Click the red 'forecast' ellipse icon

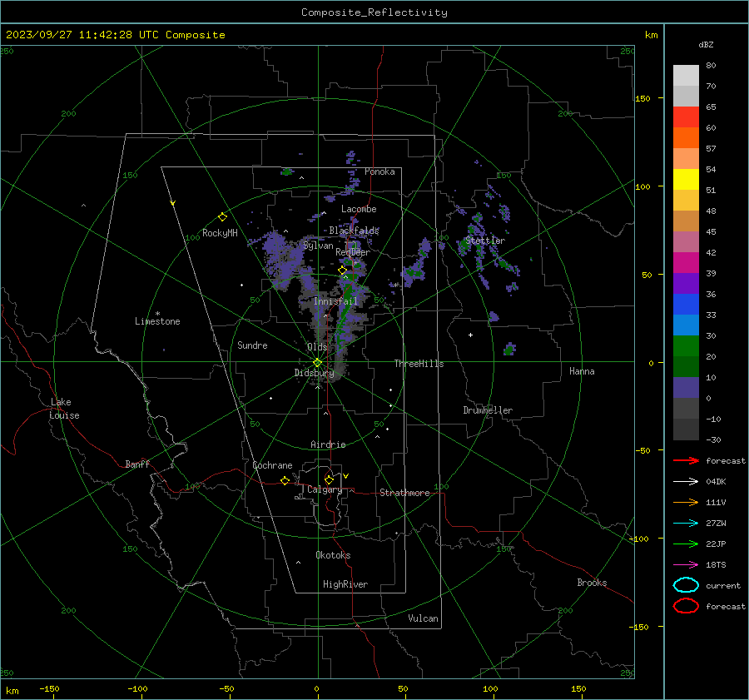point(686,606)
